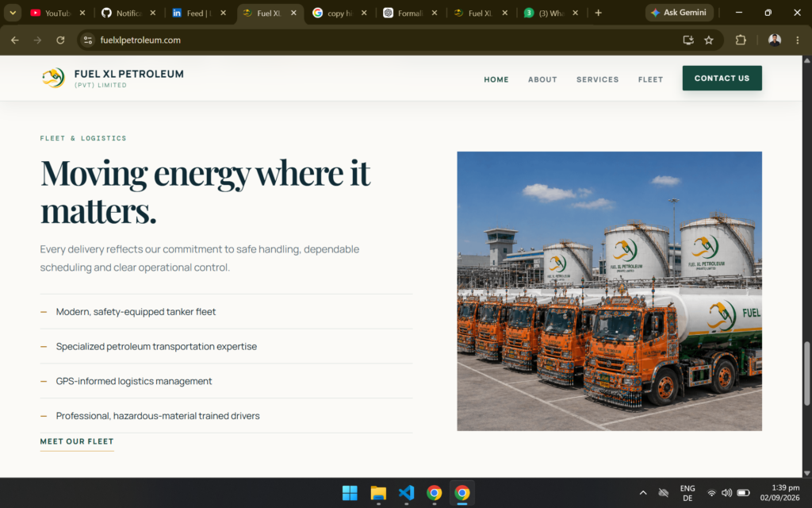Click the 'Moving energy where it matters.' heading

[x=205, y=191]
